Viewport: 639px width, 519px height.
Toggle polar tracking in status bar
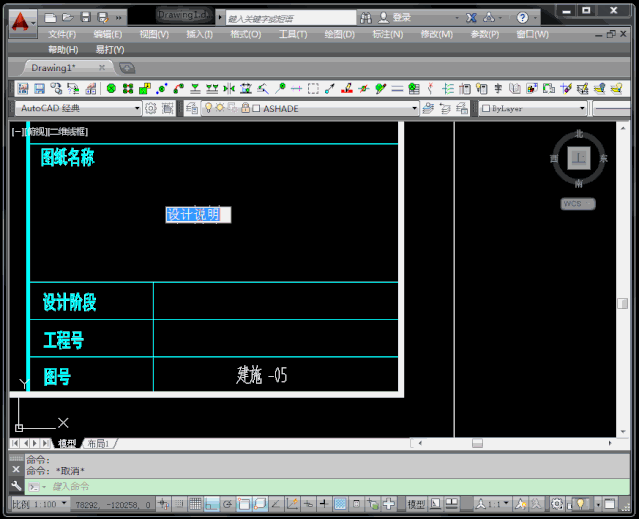tap(227, 504)
